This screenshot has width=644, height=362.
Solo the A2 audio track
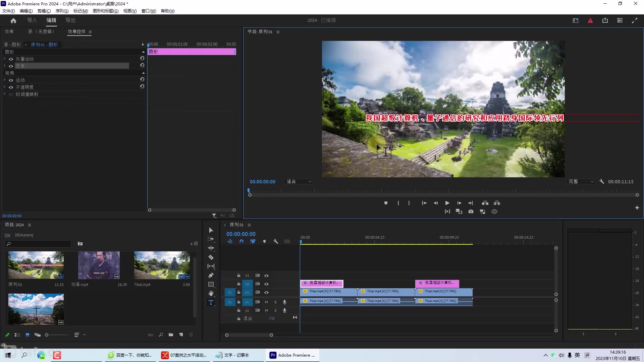[276, 310]
